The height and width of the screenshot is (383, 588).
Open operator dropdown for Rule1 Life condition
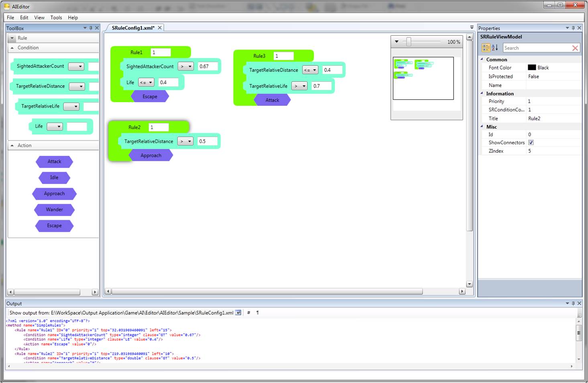click(x=146, y=82)
